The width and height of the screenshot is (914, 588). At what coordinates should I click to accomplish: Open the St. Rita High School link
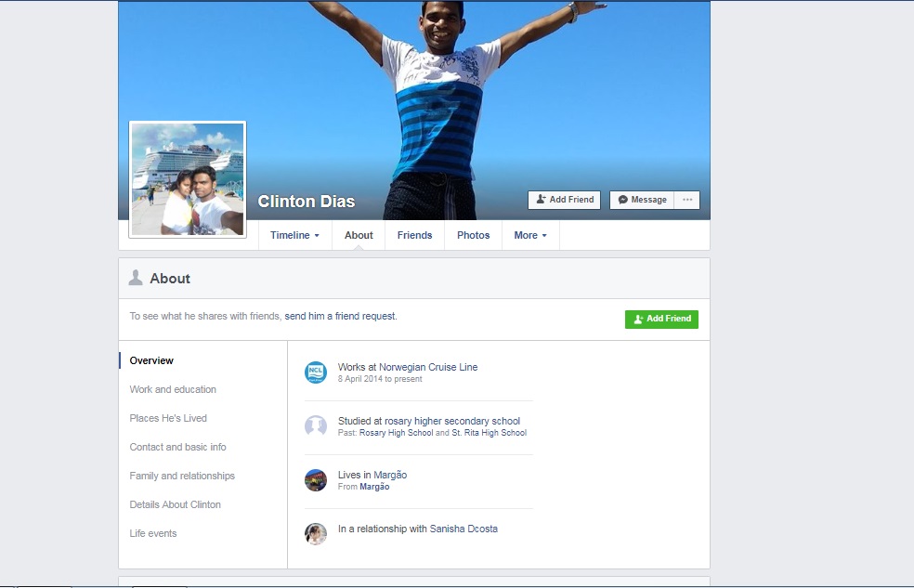489,433
